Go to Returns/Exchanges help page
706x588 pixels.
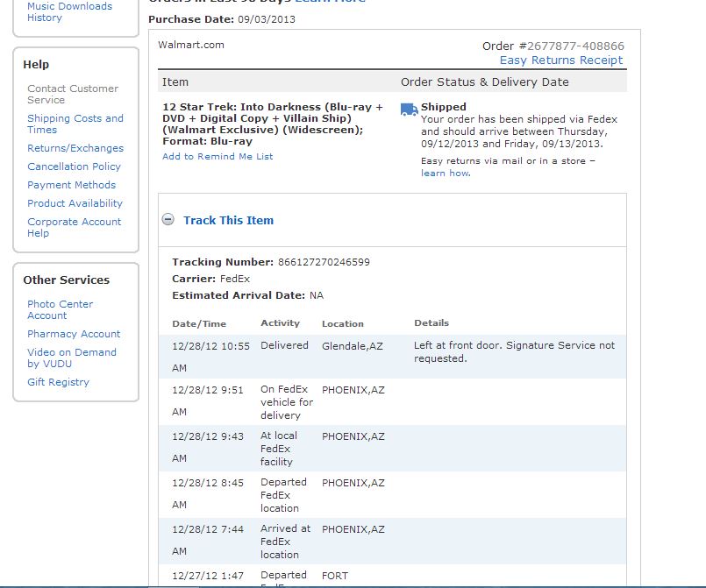click(75, 148)
